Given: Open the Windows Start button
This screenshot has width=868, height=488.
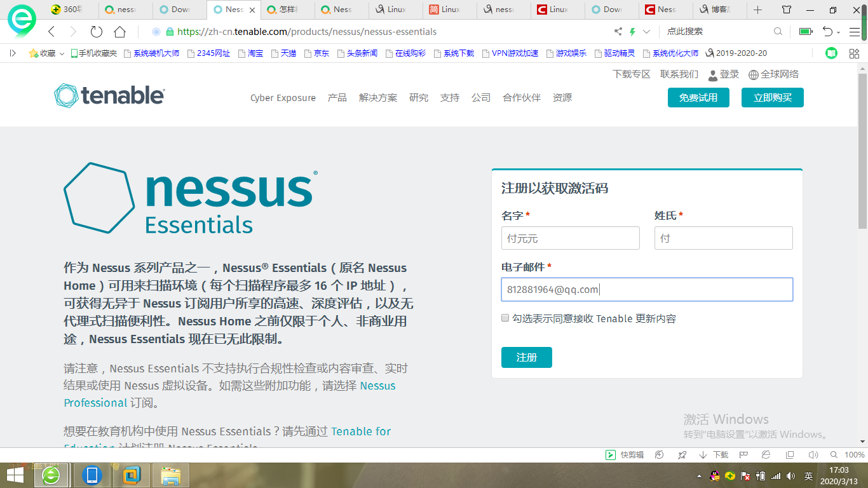Looking at the screenshot, I should (15, 475).
